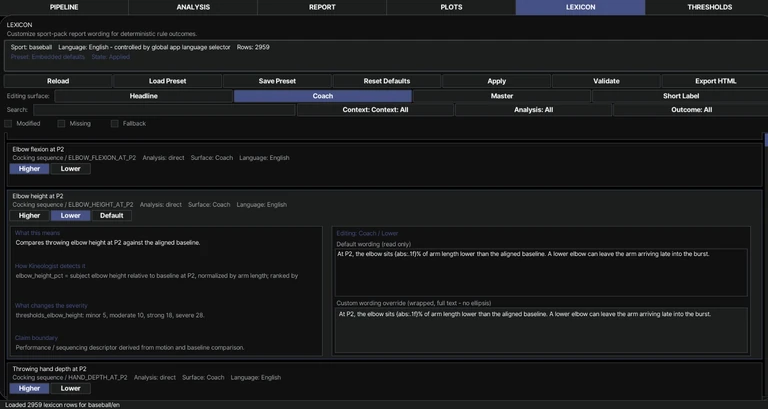Enable the Modified checkbox
The image size is (768, 409).
point(8,124)
